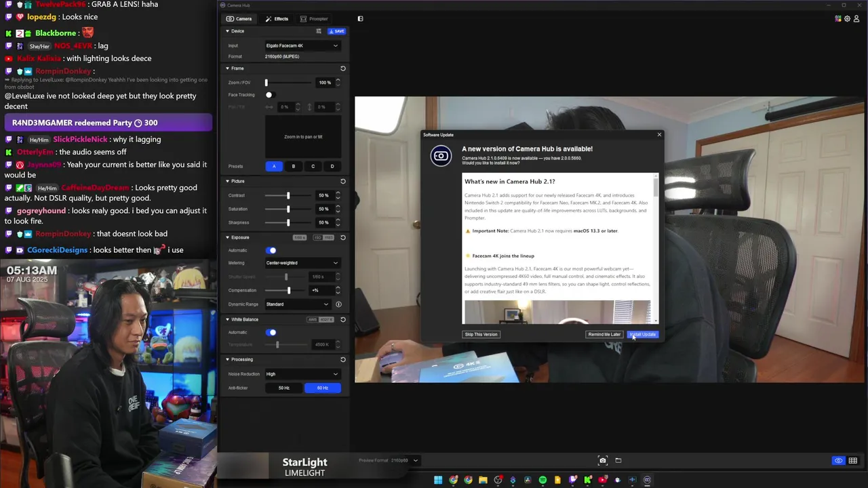The width and height of the screenshot is (868, 488).
Task: Open Kick app in the taskbar
Action: [x=587, y=481]
